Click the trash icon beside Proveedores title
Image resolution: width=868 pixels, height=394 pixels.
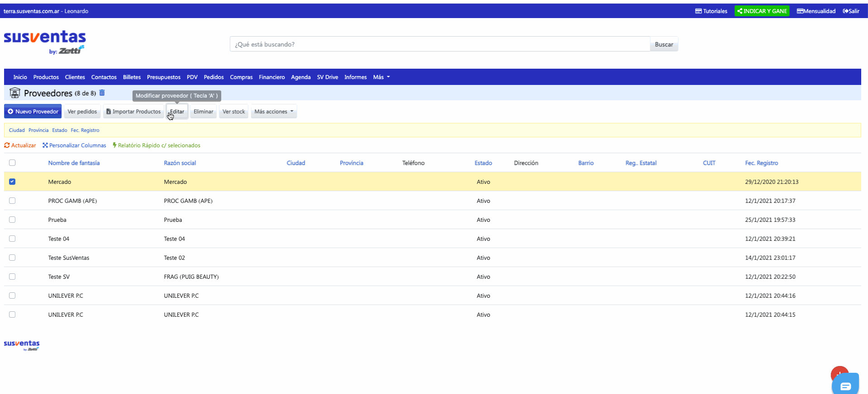[x=102, y=93]
